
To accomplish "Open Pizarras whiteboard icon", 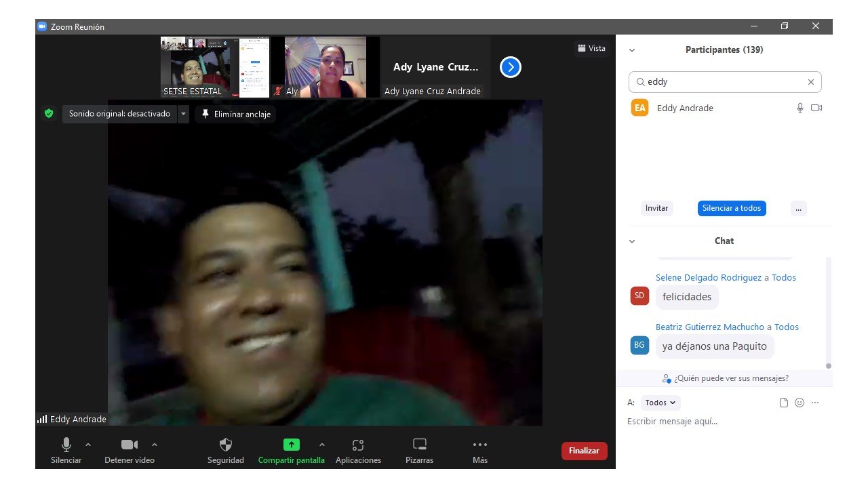I will 420,445.
